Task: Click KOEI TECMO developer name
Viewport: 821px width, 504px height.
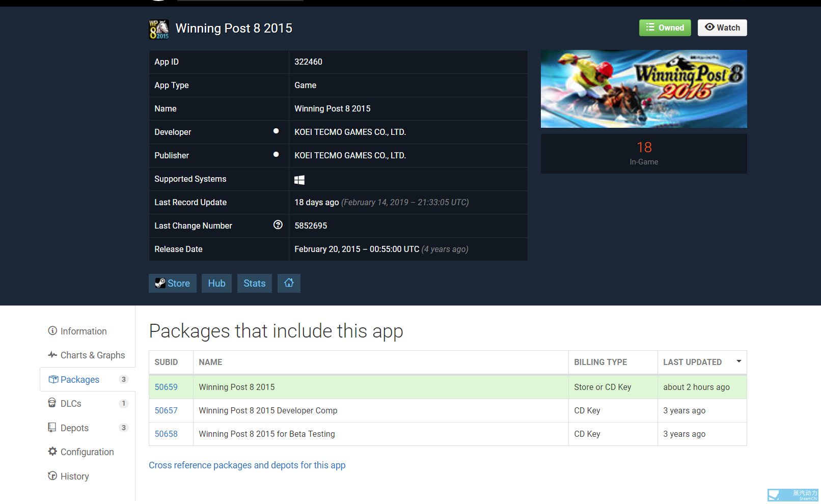Action: click(350, 132)
